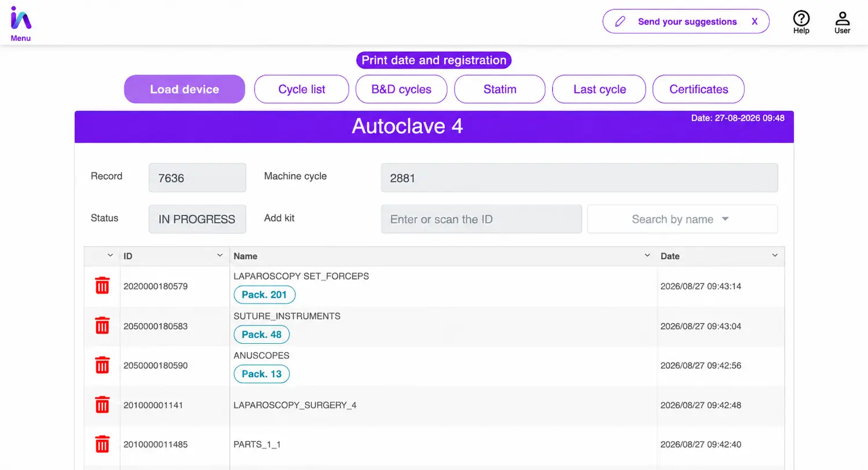Click the Date column header label
Image resolution: width=868 pixels, height=470 pixels.
click(x=670, y=256)
